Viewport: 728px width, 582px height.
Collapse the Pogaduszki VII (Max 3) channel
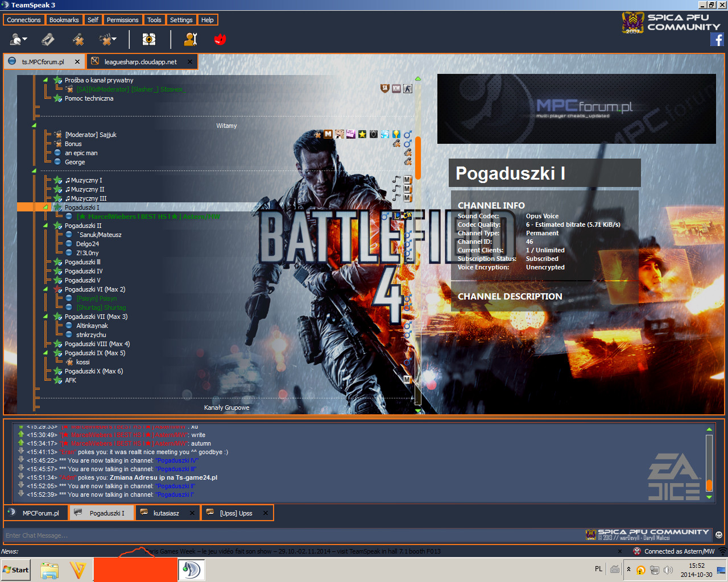(x=45, y=317)
